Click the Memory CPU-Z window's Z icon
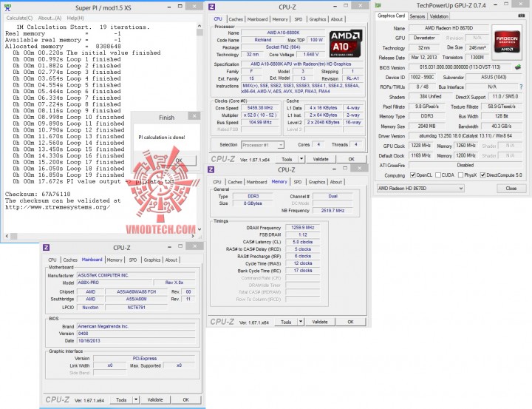The height and width of the screenshot is (409, 532). coord(211,169)
